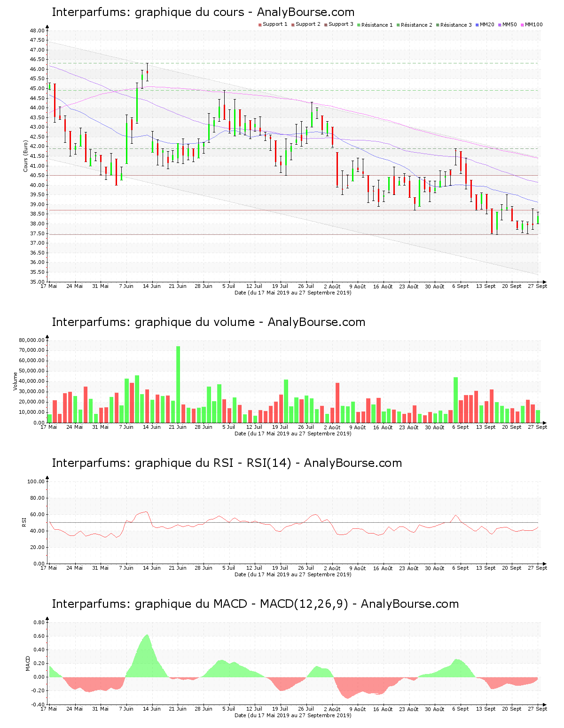
Task: Click the green MACD histogram peak near 14 Juin
Action: [147, 656]
